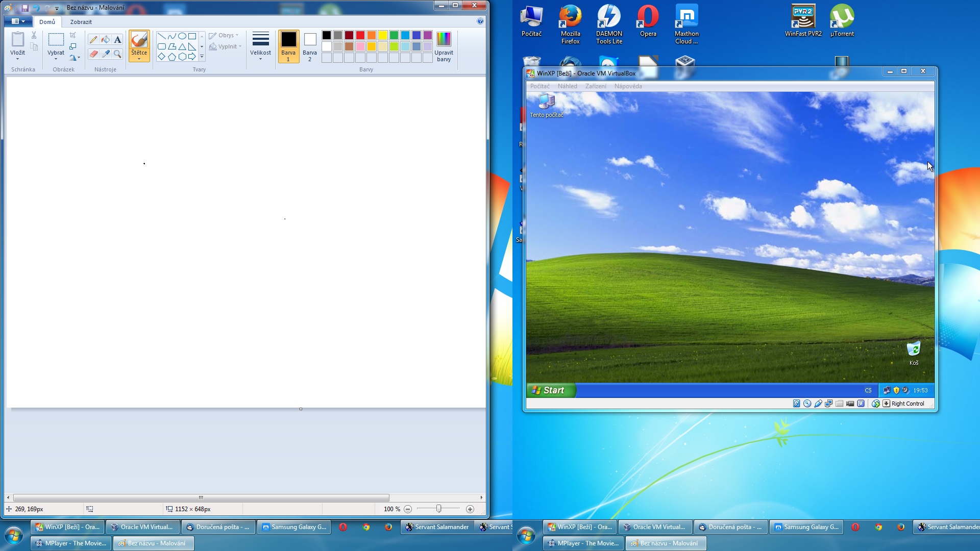The image size is (980, 551).
Task: Open the Paint file menu button
Action: [18, 21]
